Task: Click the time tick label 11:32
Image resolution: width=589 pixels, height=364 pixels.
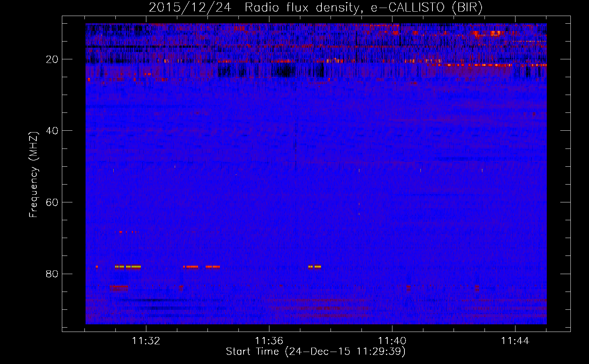Action: tap(146, 341)
